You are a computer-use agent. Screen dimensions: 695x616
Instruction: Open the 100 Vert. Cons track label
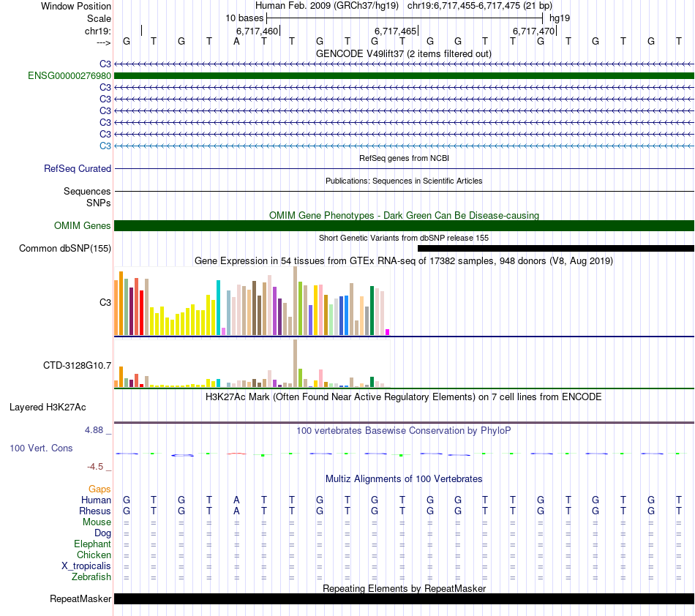(41, 448)
